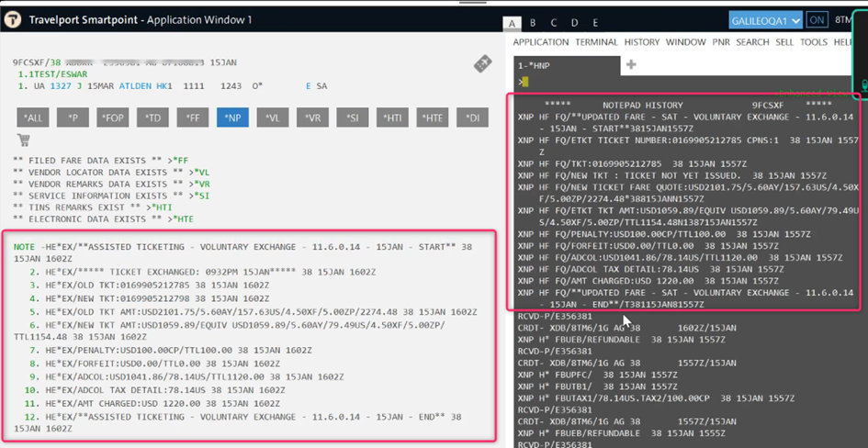Click the highlighted *NP notepad button

coord(231,118)
